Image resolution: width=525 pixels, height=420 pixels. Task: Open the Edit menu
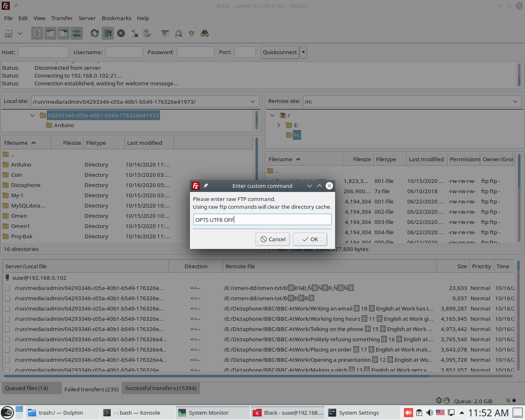point(23,18)
